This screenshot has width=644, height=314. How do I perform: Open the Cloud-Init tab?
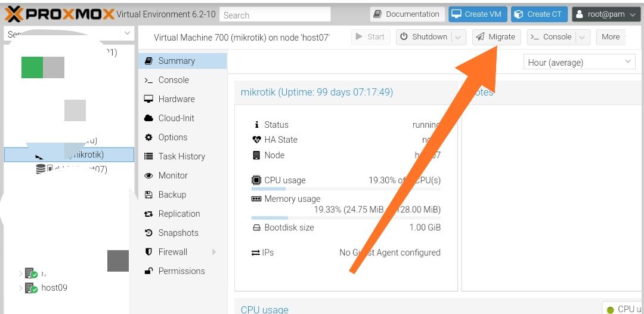[183, 118]
